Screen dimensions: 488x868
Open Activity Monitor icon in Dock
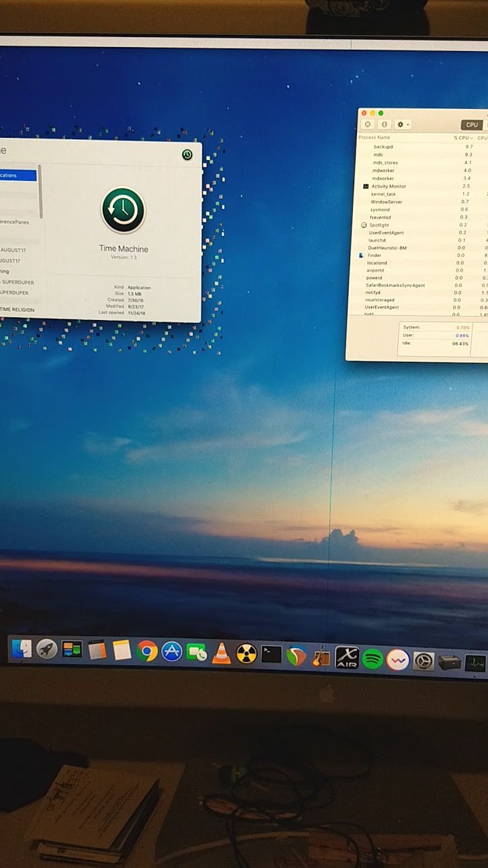click(475, 663)
